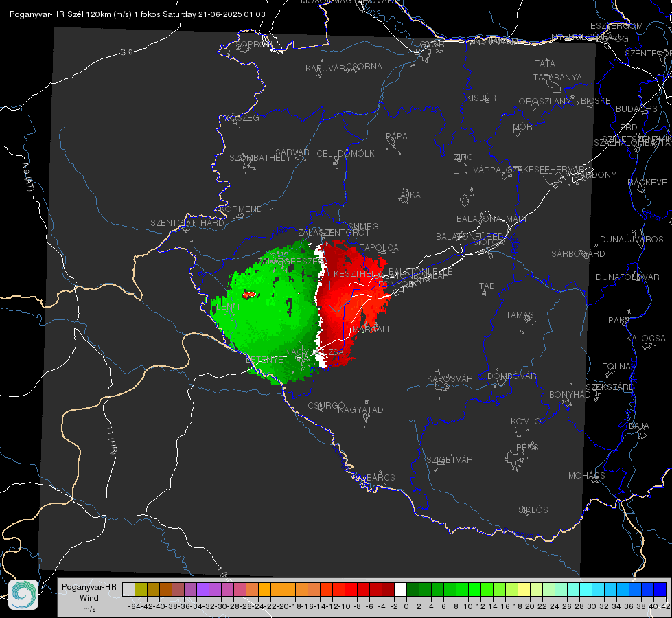Click the KOMLÓ city label
Viewport: 672px width, 618px height.
pos(526,422)
